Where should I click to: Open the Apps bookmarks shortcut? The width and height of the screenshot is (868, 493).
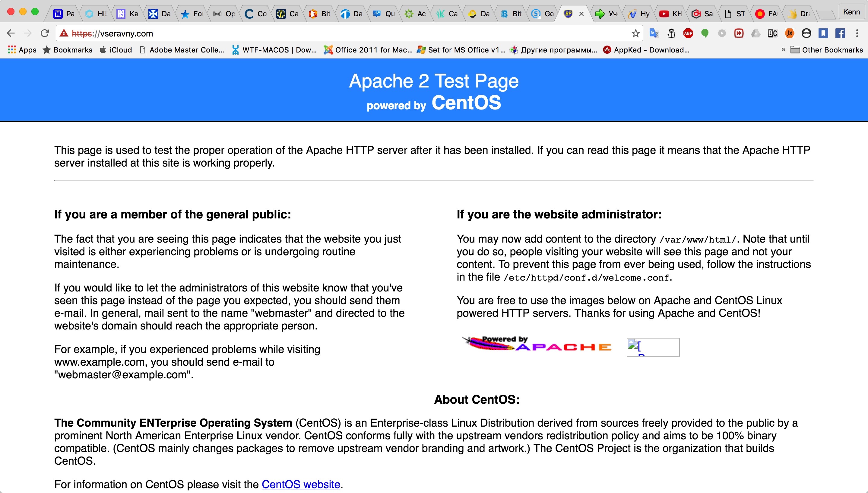pos(22,50)
